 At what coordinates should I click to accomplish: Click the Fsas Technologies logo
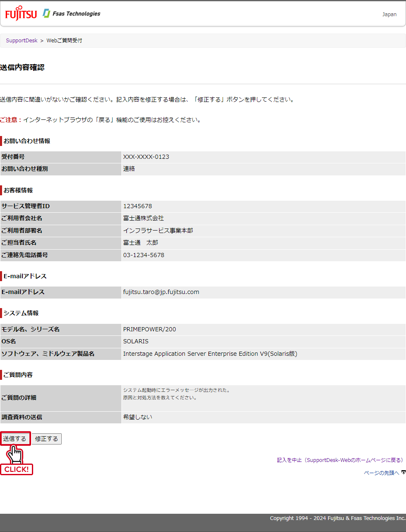tap(72, 14)
